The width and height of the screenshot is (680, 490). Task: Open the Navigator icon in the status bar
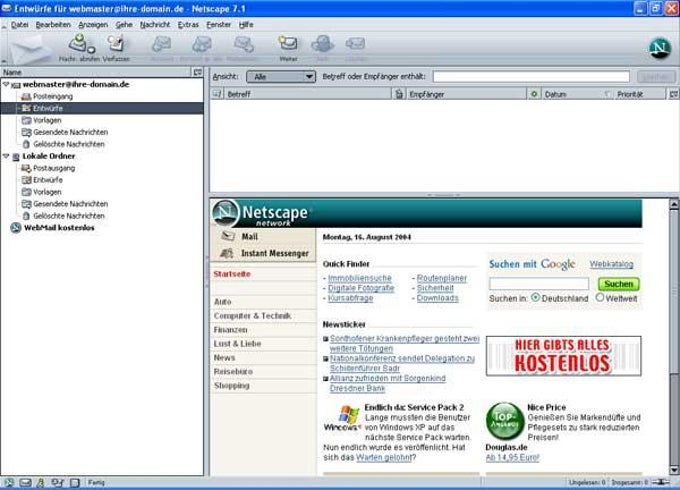(9, 483)
